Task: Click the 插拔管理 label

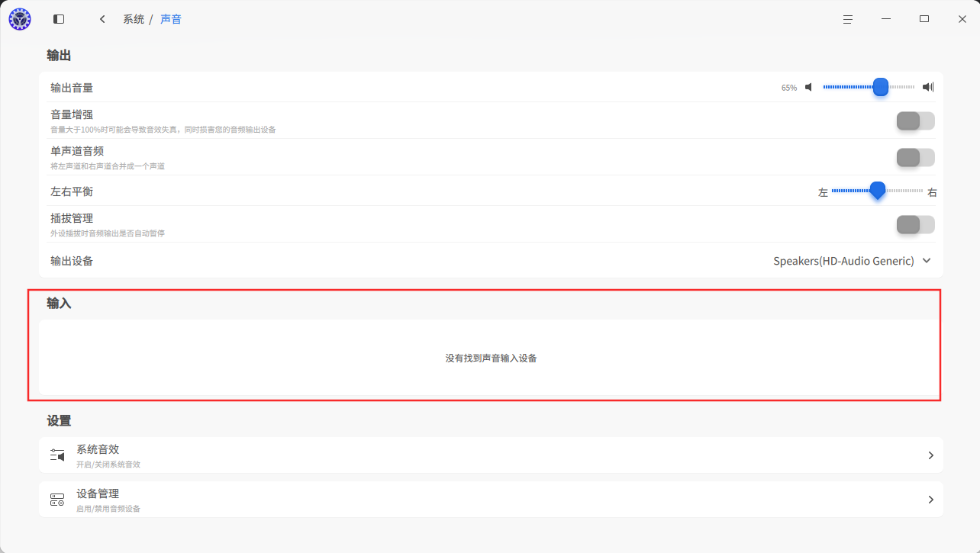Action: click(x=72, y=218)
